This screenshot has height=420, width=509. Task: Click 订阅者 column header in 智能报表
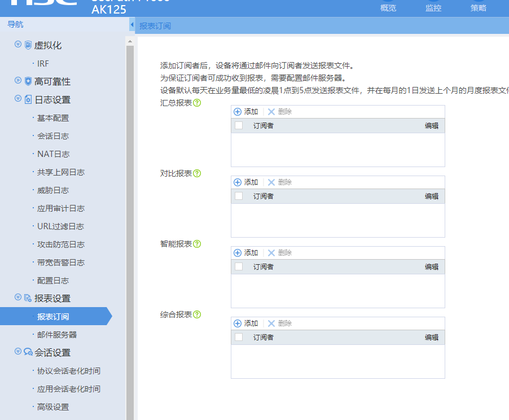click(x=264, y=266)
